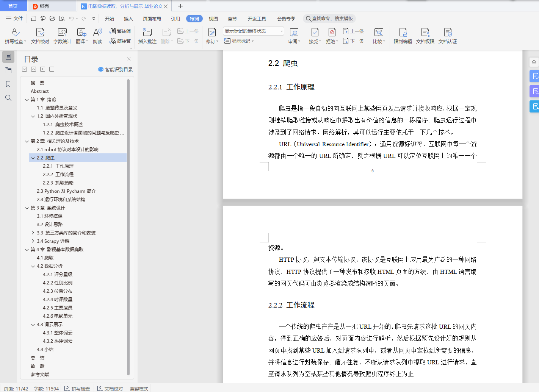Jump to 2.2.2 工作流程 in outline
539x392 pixels.
click(x=58, y=175)
